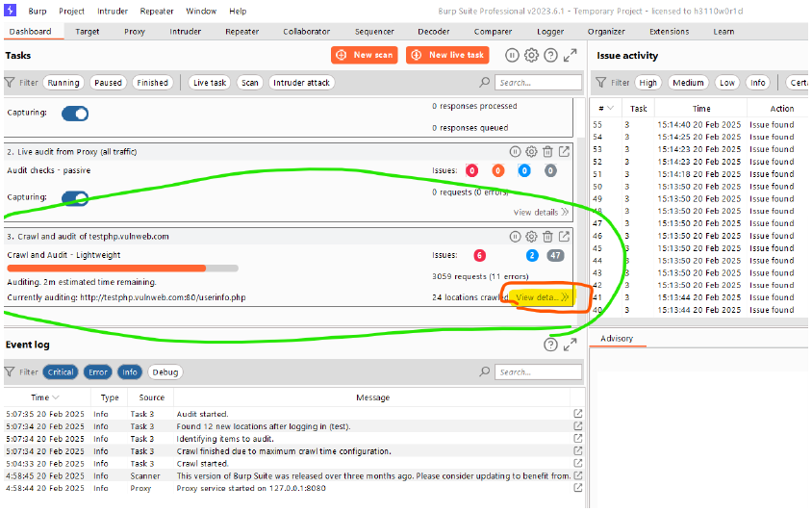Click the Tasks search field

click(x=539, y=83)
